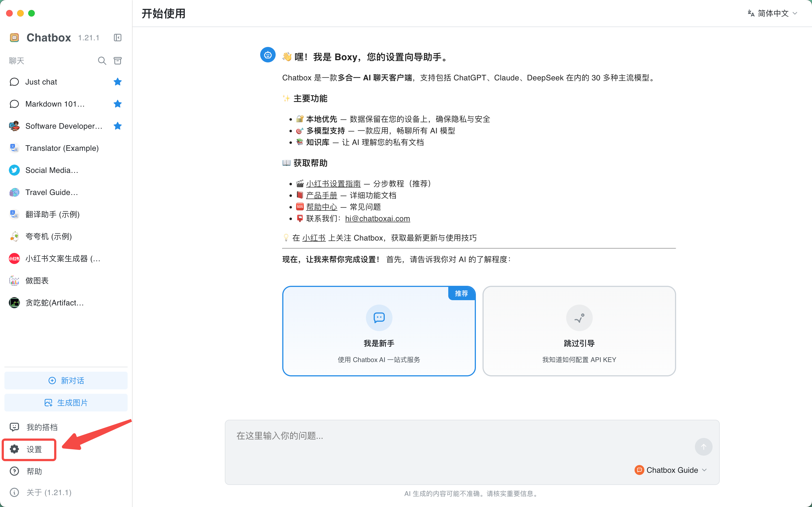
Task: Click the 推荐 badge on the newbie card
Action: click(x=462, y=293)
